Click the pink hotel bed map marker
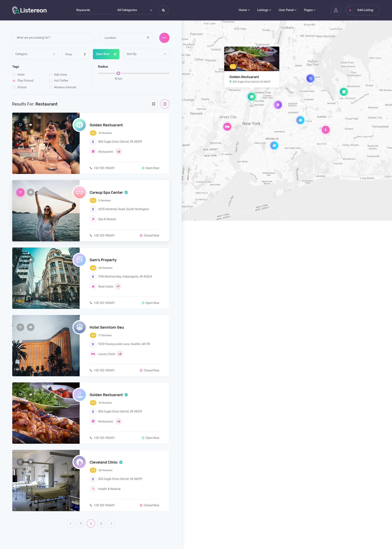This screenshot has width=392, height=549. tap(227, 127)
